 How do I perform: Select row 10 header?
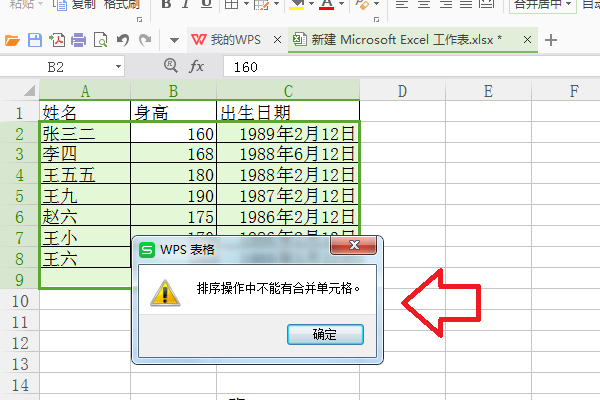[x=20, y=301]
